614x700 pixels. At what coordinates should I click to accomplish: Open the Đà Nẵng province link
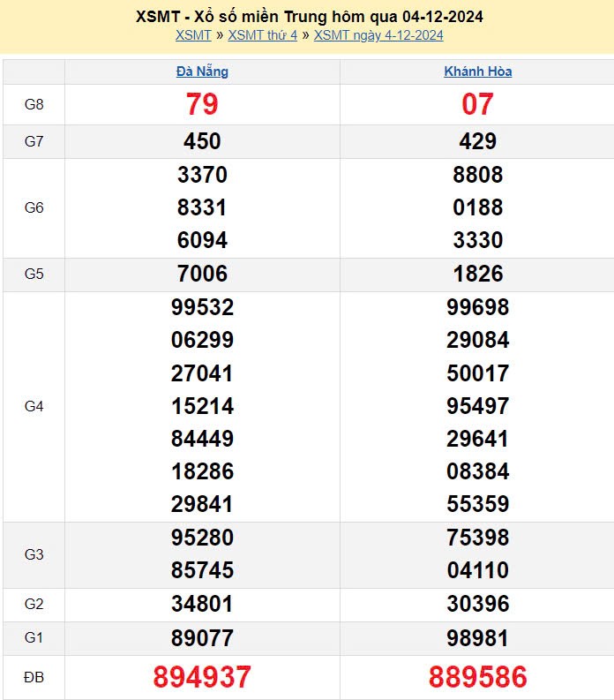202,72
